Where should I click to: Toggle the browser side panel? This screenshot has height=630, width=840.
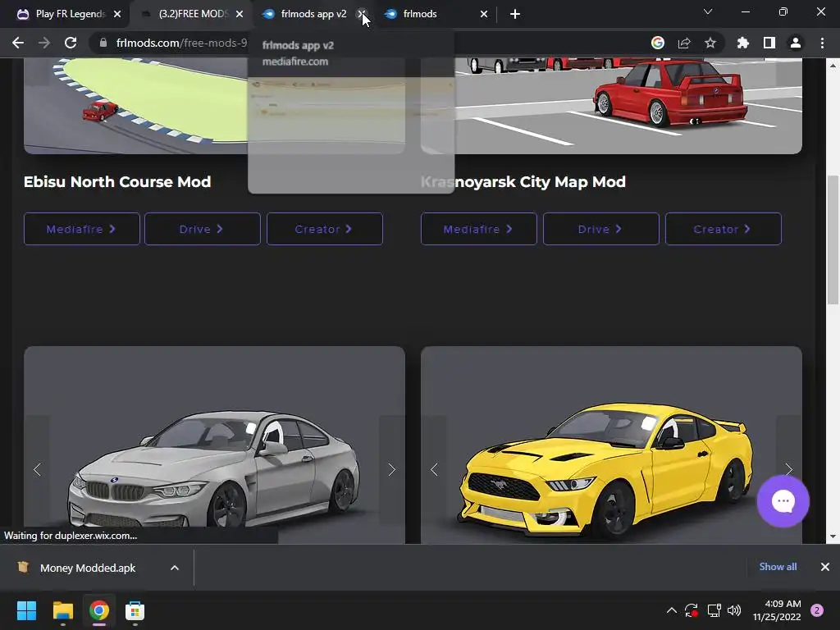coord(769,43)
